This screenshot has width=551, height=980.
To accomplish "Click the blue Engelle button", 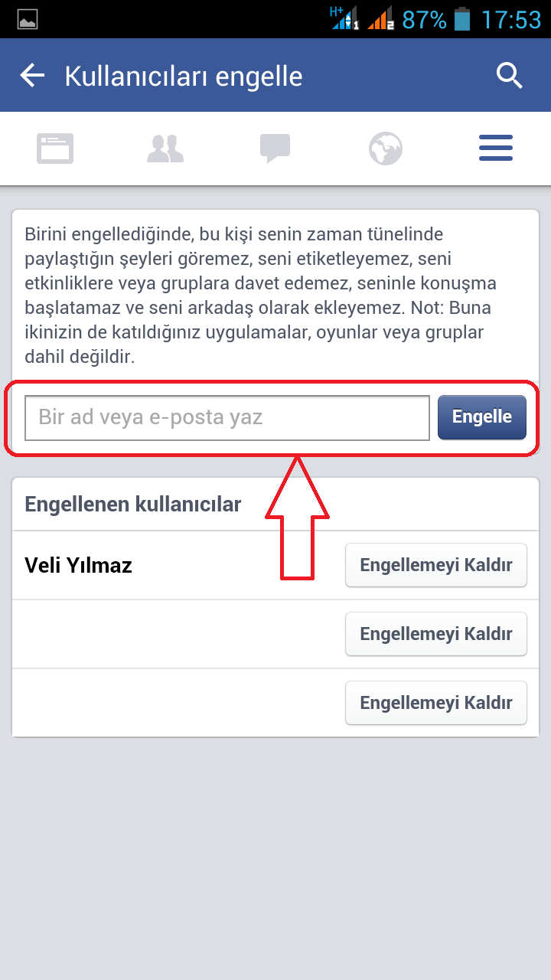I will [482, 417].
